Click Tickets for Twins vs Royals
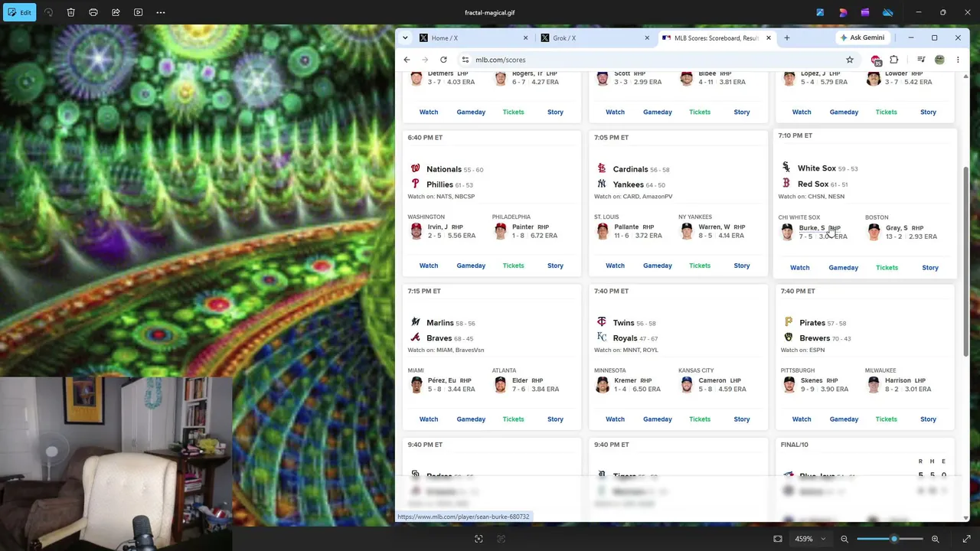 point(700,419)
